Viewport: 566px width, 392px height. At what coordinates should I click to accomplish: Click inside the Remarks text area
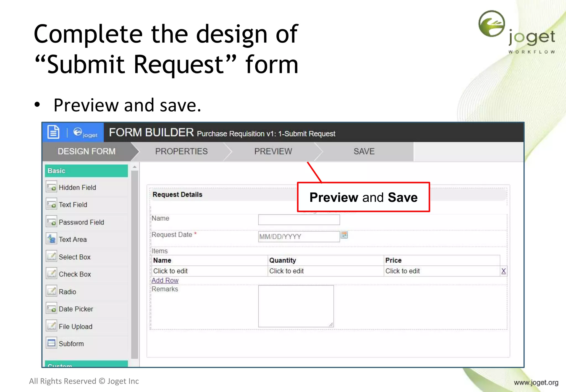(296, 306)
